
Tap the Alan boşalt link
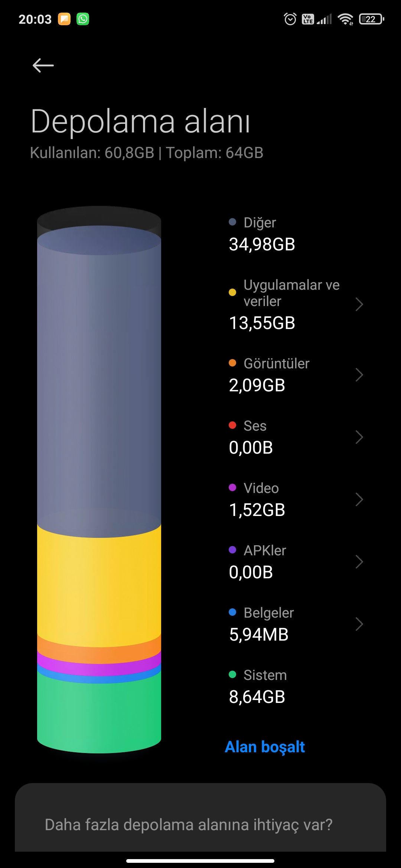(265, 747)
